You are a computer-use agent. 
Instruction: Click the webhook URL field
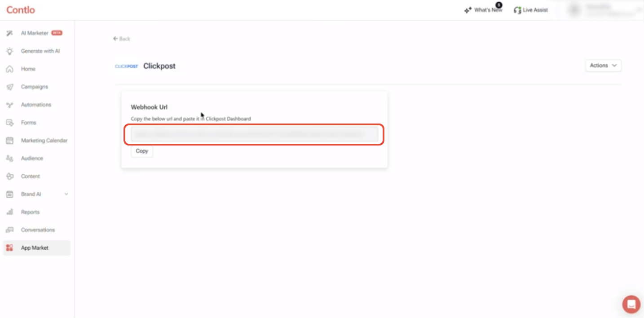(254, 134)
